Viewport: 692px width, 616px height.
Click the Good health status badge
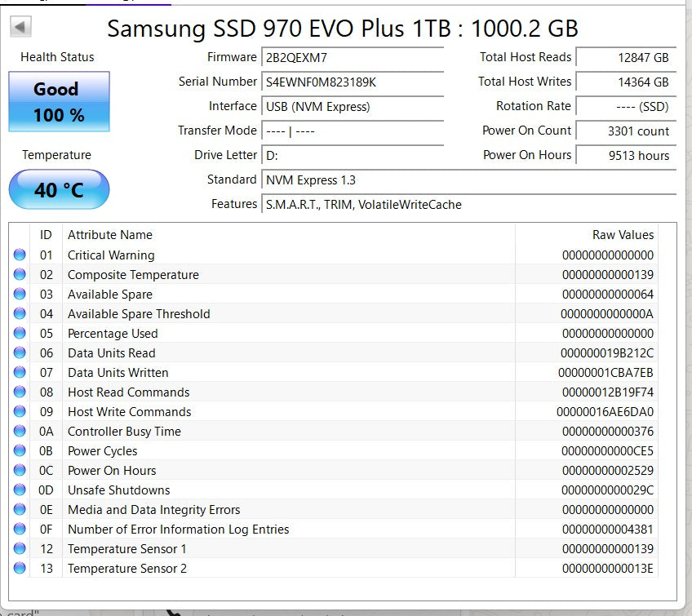tap(57, 100)
